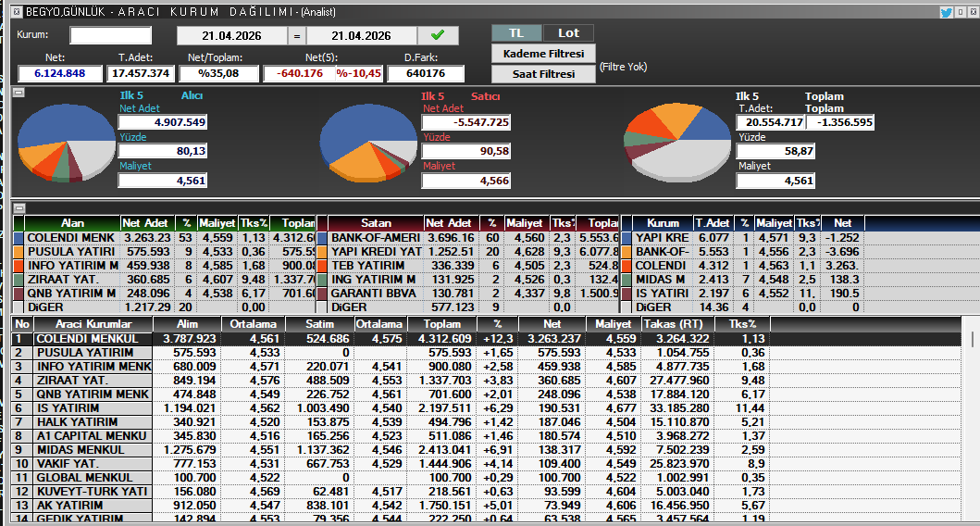Click orange swatch beside PUSULA YATIRI
The height and width of the screenshot is (526, 980).
(19, 252)
